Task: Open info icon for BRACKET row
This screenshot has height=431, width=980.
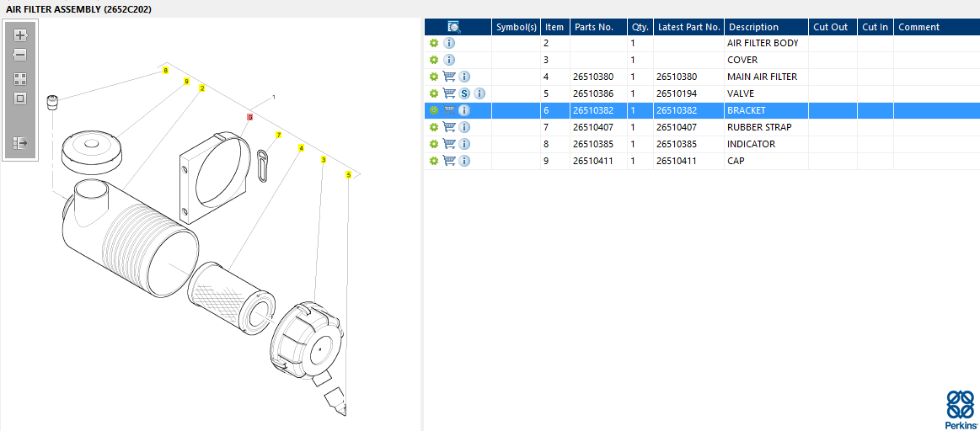Action: pyautogui.click(x=464, y=110)
